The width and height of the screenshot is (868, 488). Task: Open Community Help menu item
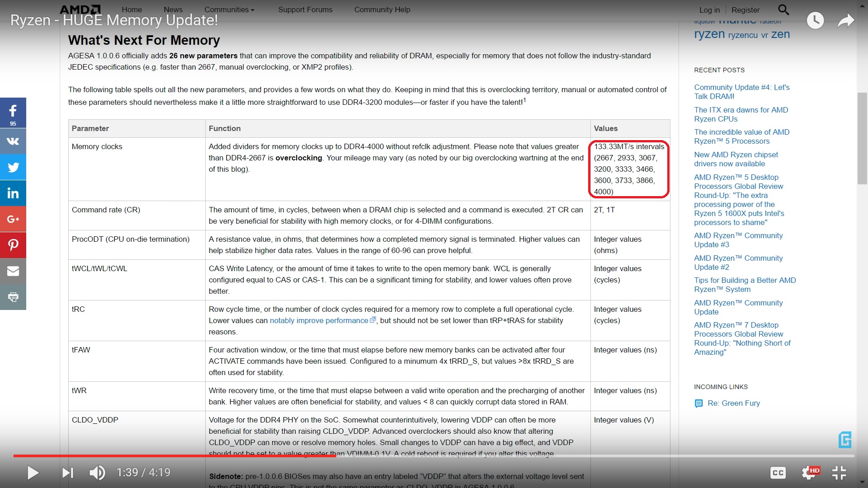click(382, 9)
